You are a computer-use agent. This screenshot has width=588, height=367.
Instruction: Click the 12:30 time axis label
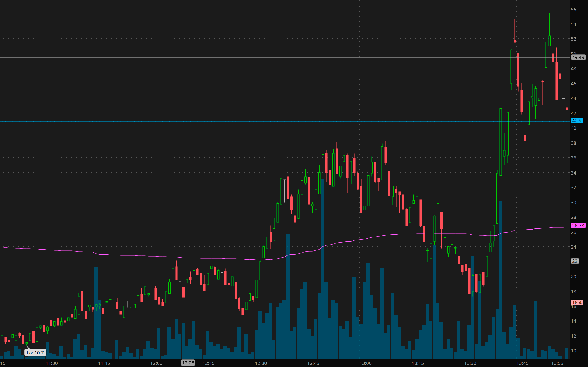tap(261, 363)
